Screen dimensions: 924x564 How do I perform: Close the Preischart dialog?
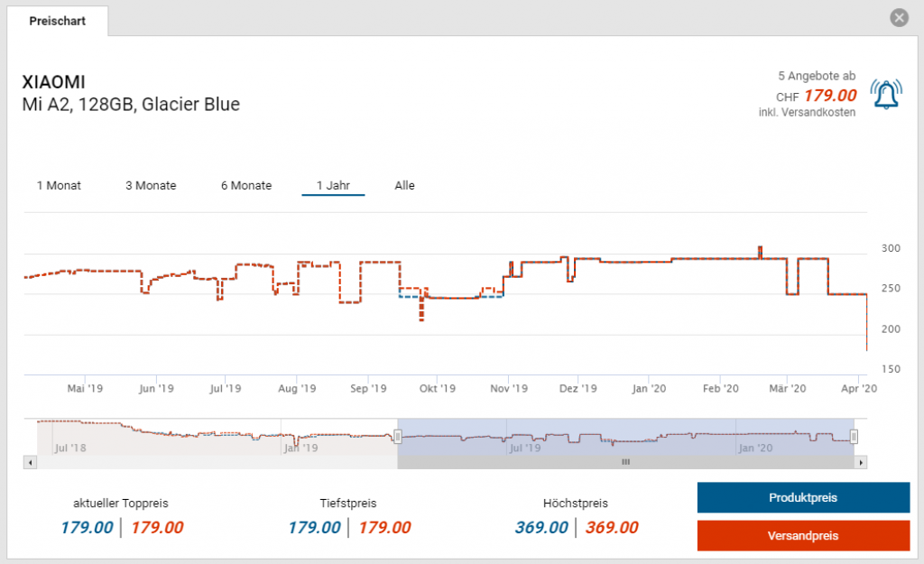pyautogui.click(x=898, y=17)
